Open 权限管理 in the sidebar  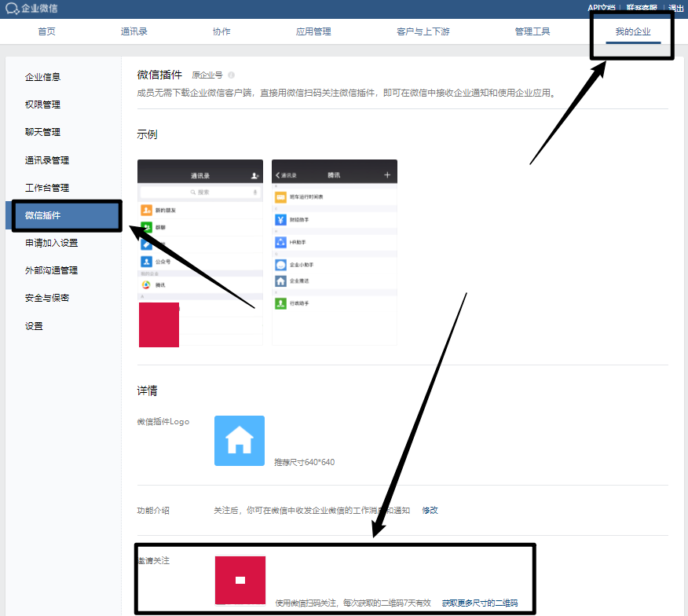[42, 104]
